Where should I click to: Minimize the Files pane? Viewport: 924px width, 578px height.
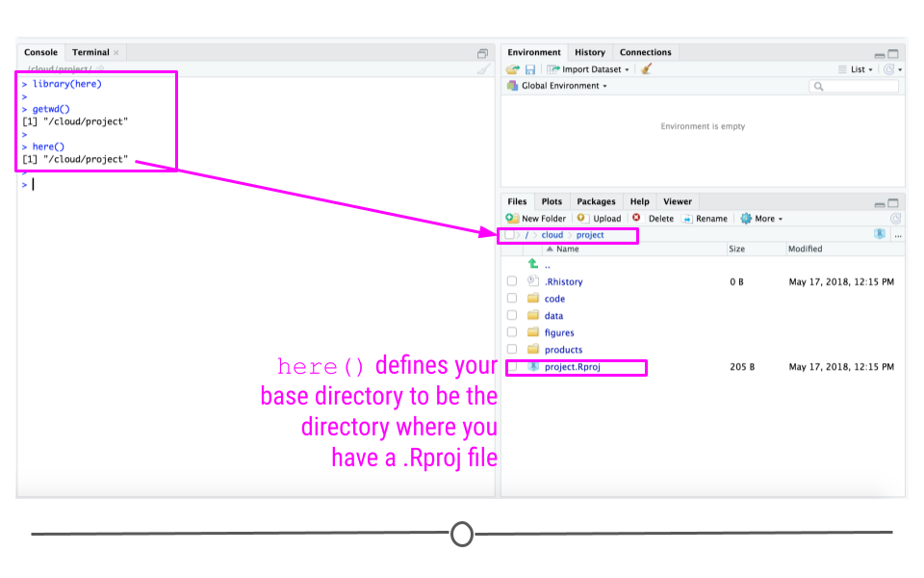[x=879, y=204]
